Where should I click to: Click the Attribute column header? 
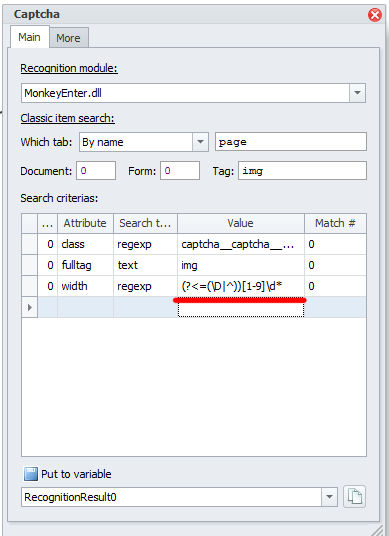click(85, 223)
